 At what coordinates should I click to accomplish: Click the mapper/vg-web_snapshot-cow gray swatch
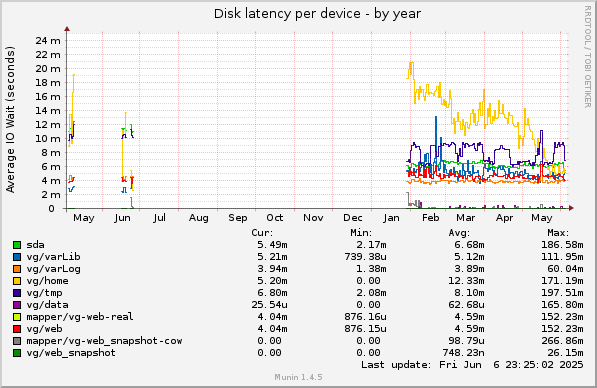[x=17, y=341]
